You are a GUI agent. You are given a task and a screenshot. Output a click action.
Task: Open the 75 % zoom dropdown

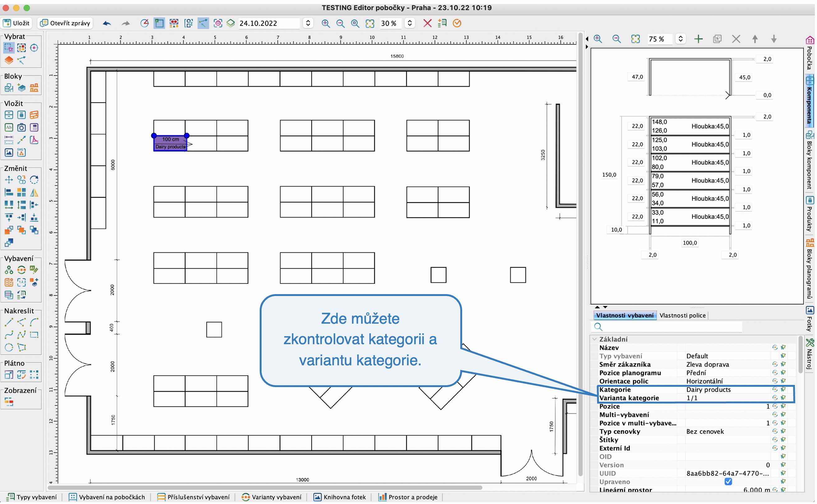pyautogui.click(x=681, y=39)
